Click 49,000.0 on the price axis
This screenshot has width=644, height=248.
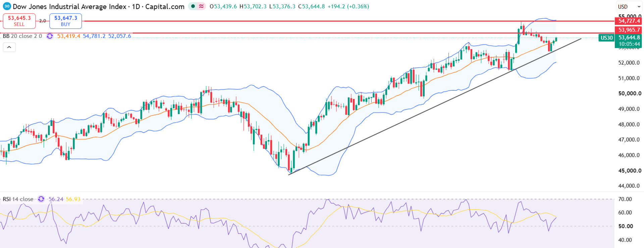click(x=629, y=109)
